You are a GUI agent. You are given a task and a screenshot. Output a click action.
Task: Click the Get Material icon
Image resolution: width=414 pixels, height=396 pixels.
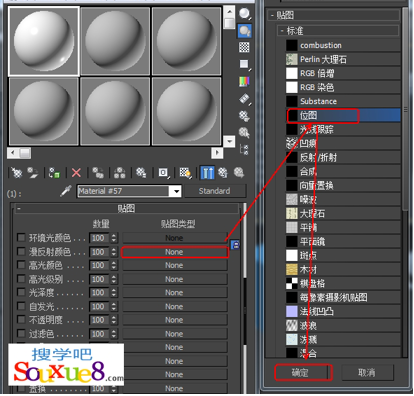pos(16,173)
